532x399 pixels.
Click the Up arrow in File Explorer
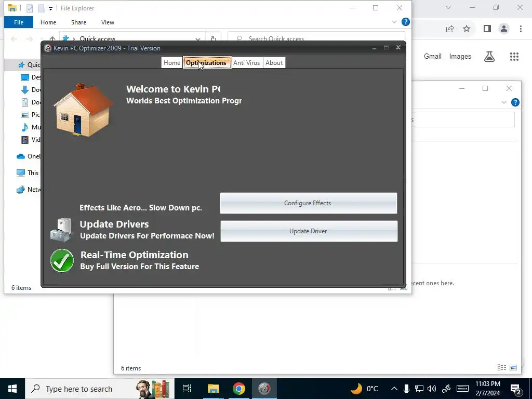click(52, 38)
